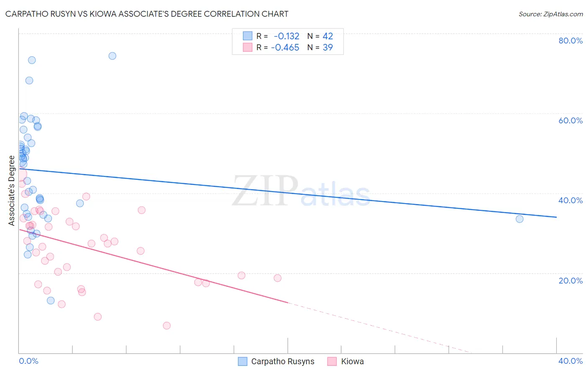Click the lowest pink data point near 7%

167,326
